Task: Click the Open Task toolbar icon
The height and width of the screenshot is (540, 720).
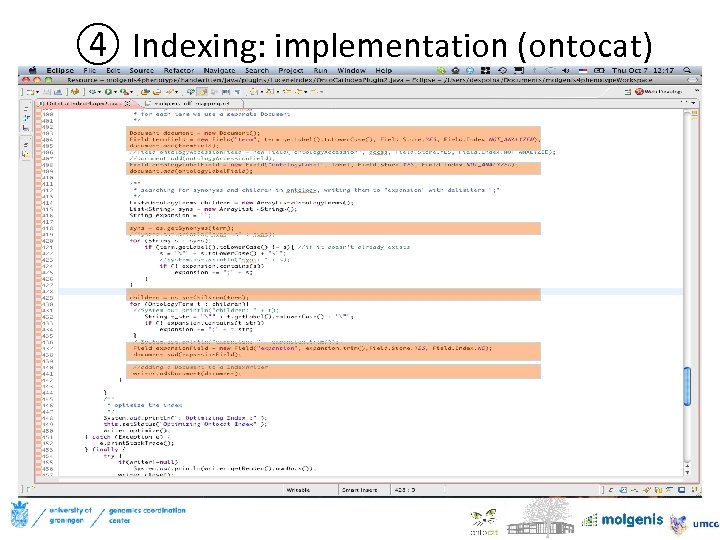Action: [157, 92]
